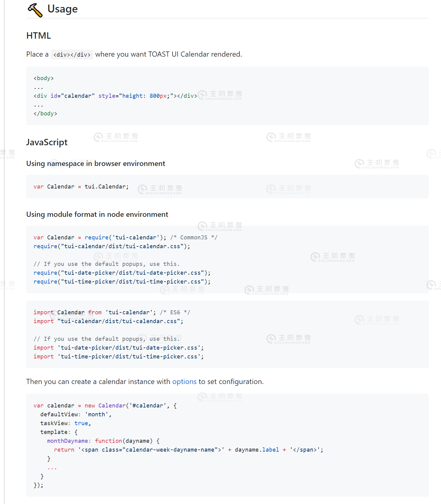Click 'new Calendar('#calendar'' code line

(105, 406)
